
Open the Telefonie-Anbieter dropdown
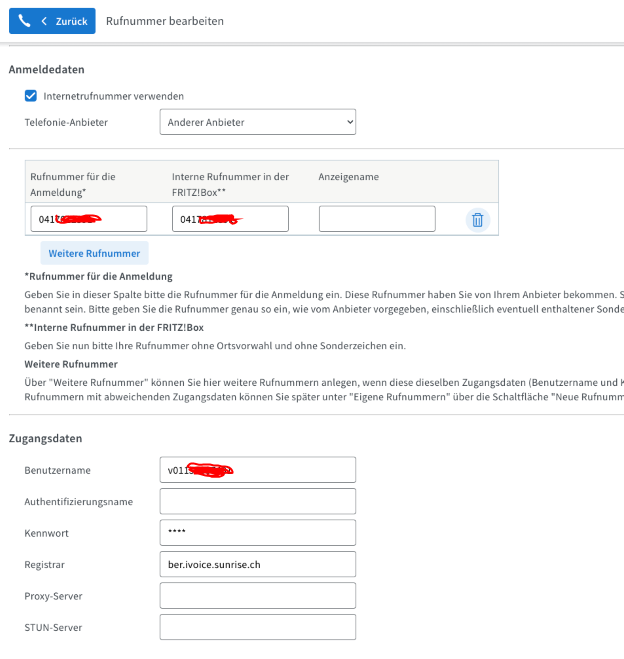(257, 122)
